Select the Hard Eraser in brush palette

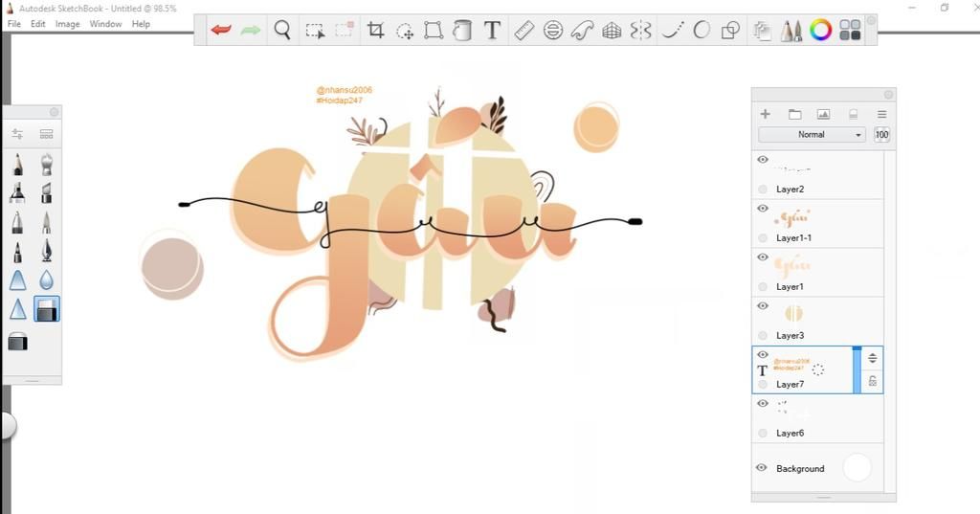(47, 309)
